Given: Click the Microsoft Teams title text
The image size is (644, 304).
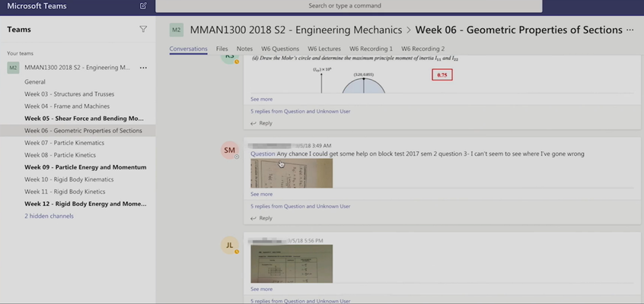Looking at the screenshot, I should 37,6.
